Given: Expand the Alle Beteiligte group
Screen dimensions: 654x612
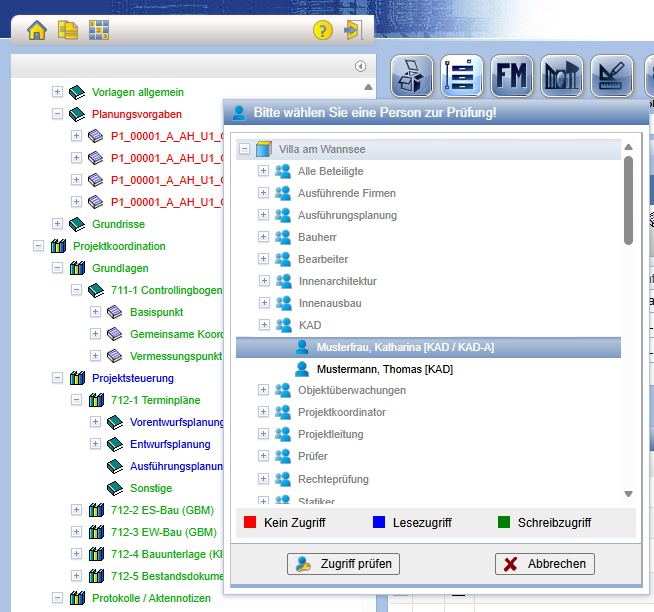Looking at the screenshot, I should [x=263, y=171].
